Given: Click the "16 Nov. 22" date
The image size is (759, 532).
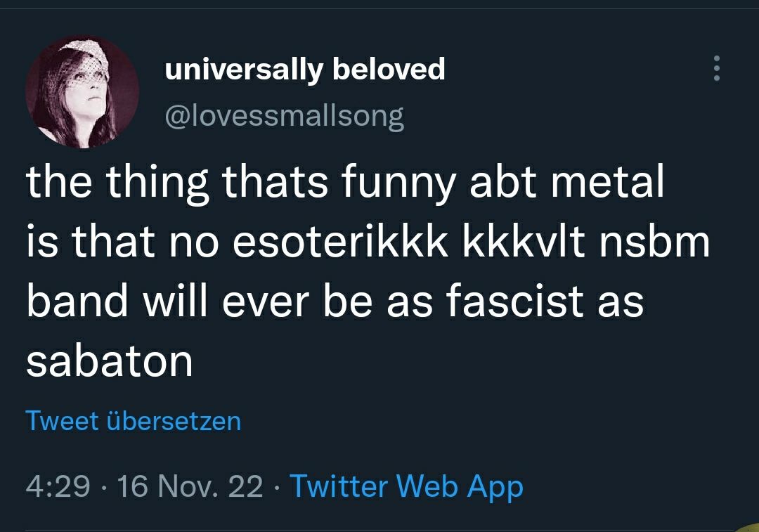Looking at the screenshot, I should pyautogui.click(x=190, y=486).
